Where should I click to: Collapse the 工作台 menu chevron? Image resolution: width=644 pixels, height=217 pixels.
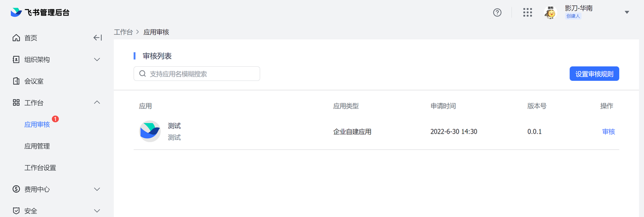(97, 102)
